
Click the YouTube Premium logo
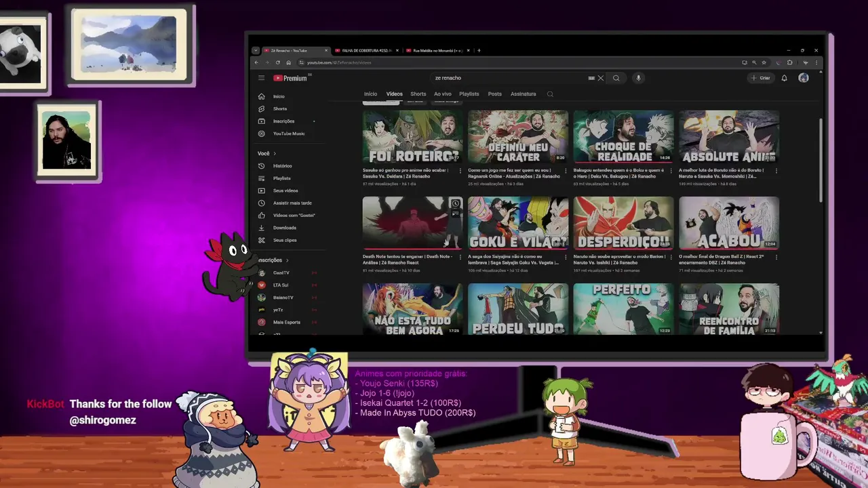click(290, 78)
